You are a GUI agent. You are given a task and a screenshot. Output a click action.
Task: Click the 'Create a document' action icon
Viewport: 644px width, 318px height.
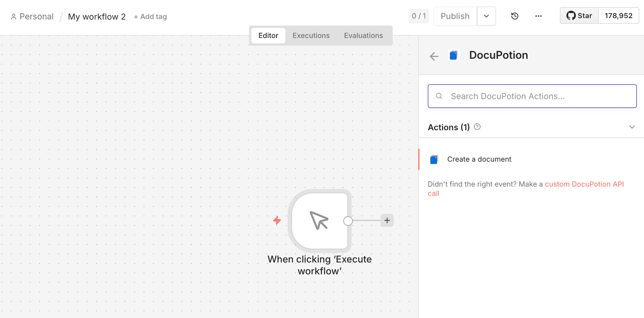(434, 159)
